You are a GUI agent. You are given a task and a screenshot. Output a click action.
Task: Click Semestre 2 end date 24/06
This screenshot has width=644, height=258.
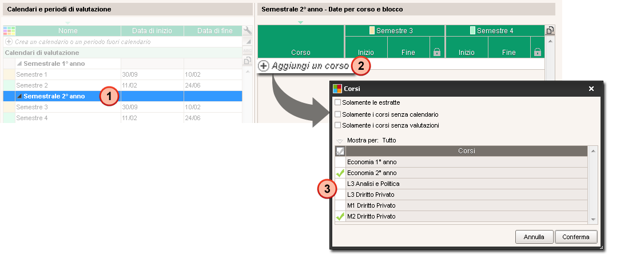click(193, 85)
